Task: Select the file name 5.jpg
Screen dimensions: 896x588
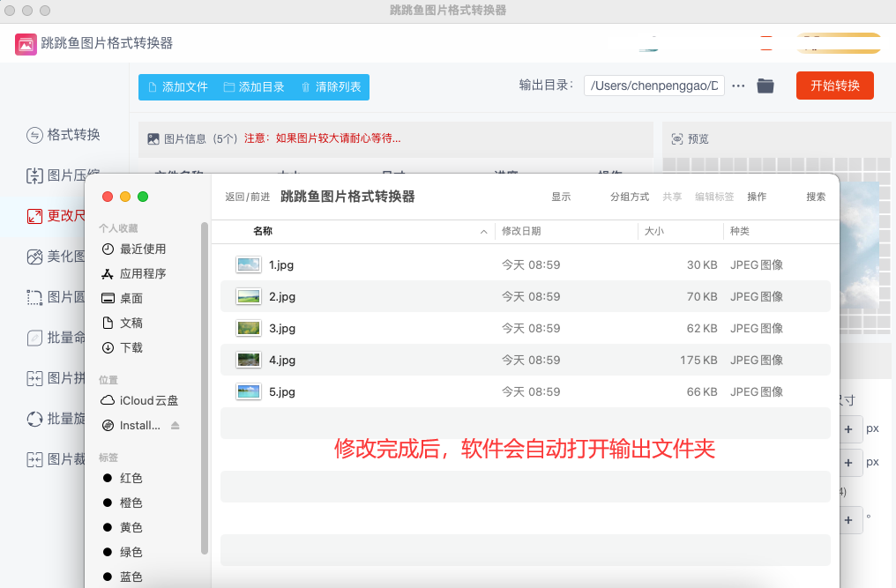Action: [x=282, y=391]
